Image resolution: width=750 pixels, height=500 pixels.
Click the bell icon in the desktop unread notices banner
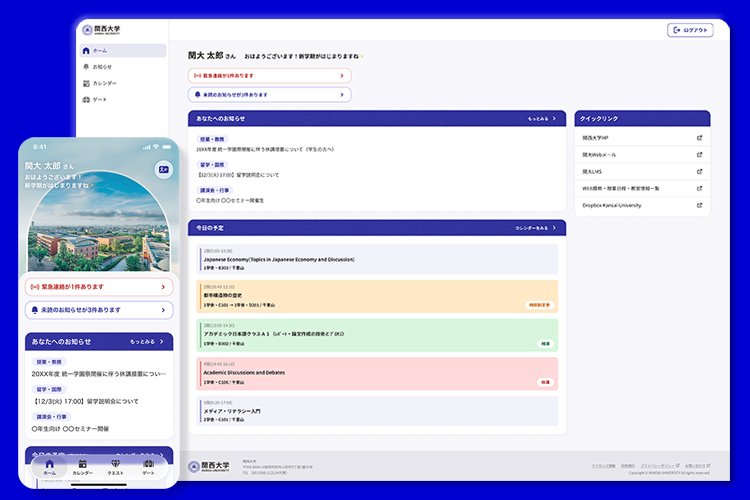198,95
